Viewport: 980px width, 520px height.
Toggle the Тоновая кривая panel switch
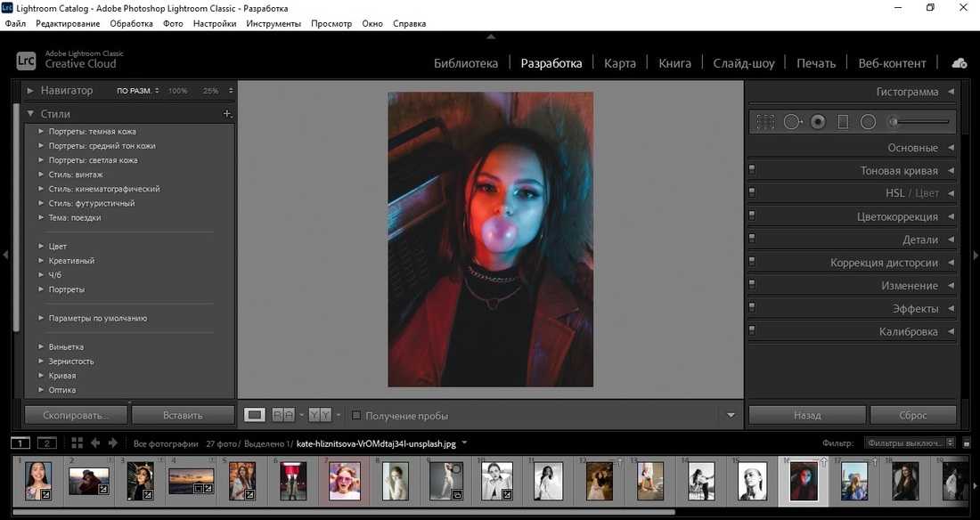pos(753,170)
